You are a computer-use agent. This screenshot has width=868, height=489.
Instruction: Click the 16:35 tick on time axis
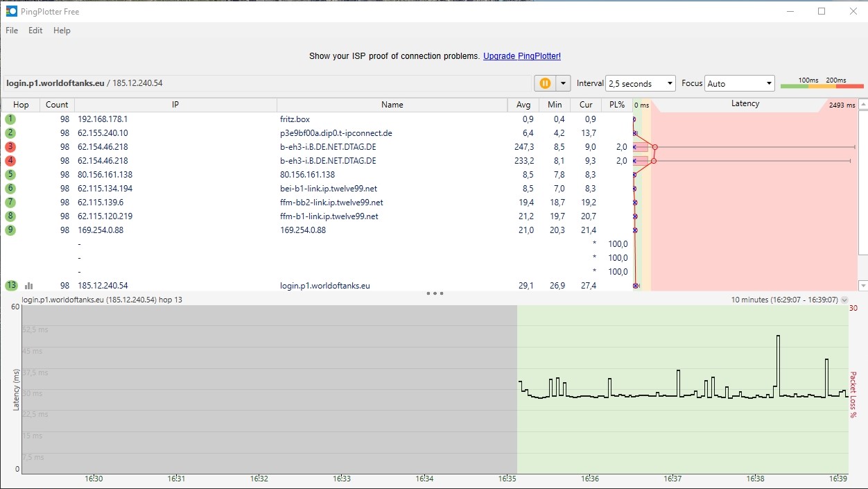click(x=507, y=479)
